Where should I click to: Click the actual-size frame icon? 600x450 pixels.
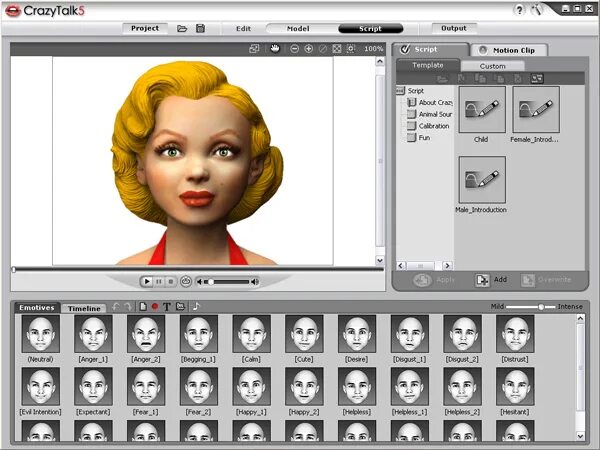click(351, 49)
